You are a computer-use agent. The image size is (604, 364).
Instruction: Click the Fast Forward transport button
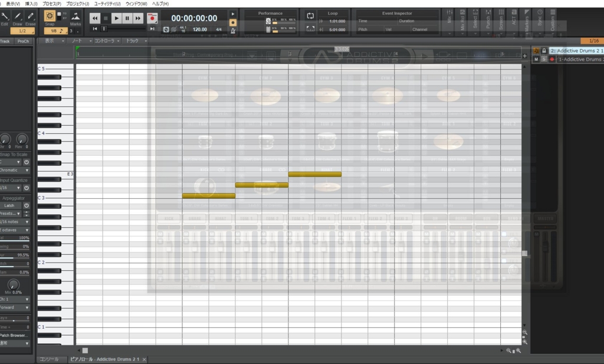coord(138,18)
